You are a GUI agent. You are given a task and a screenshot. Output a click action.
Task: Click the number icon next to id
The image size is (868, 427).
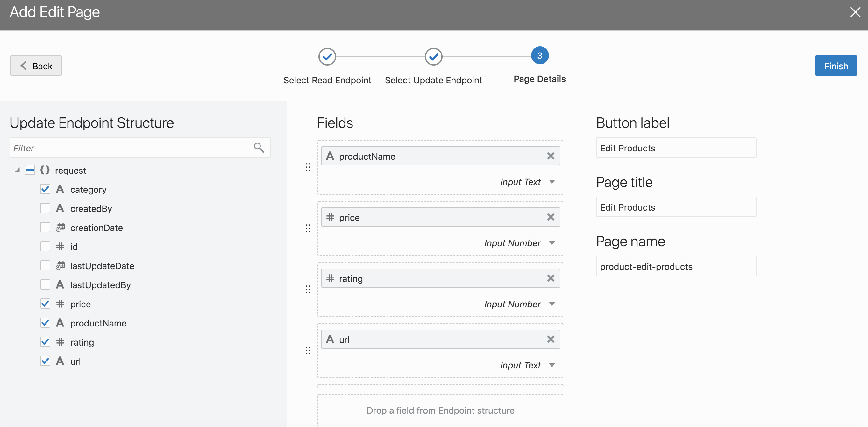[x=60, y=247]
